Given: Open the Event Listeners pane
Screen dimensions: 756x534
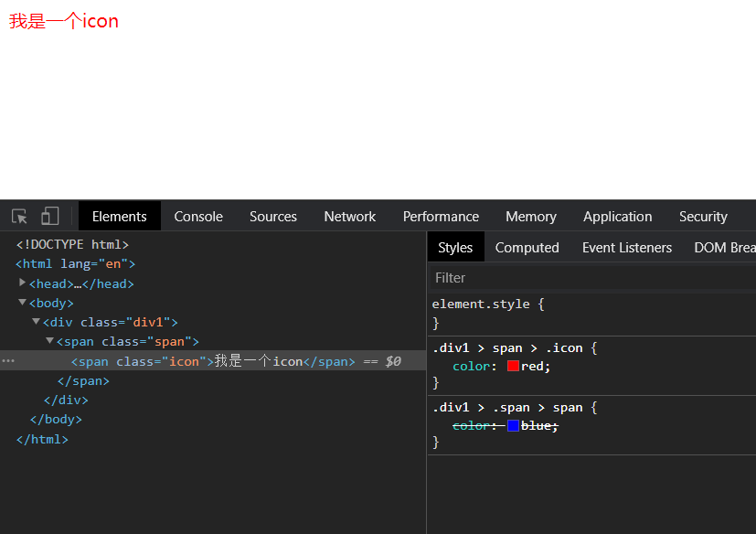Looking at the screenshot, I should (626, 248).
